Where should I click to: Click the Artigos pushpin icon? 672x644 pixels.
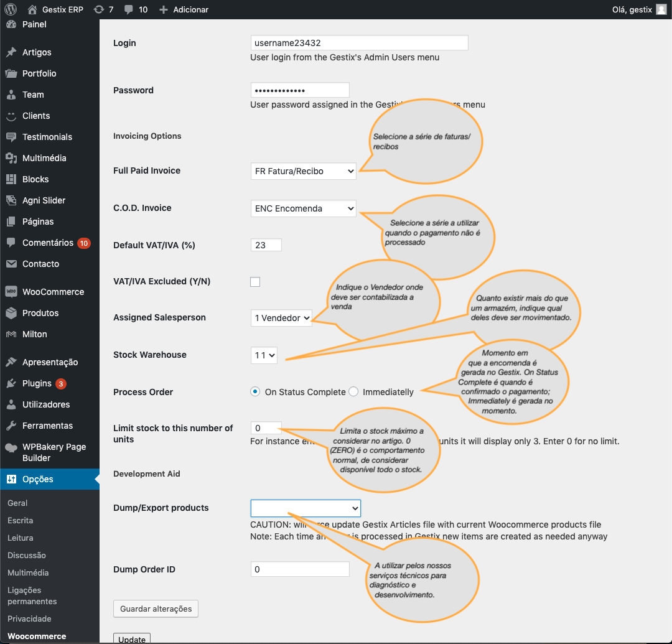[x=11, y=52]
